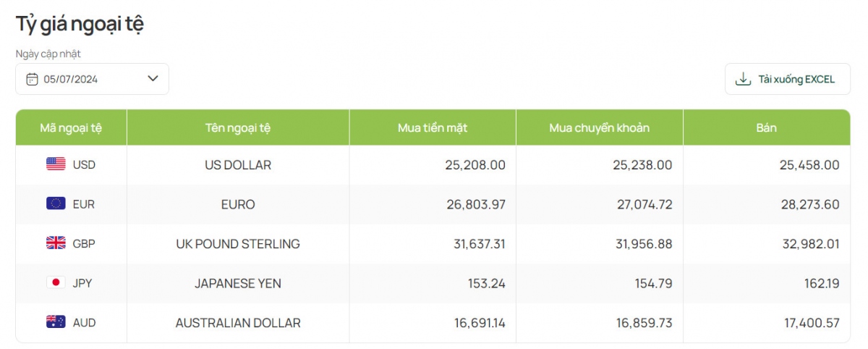Expand the date dropdown chevron
Image resolution: width=868 pixels, height=349 pixels.
[153, 79]
